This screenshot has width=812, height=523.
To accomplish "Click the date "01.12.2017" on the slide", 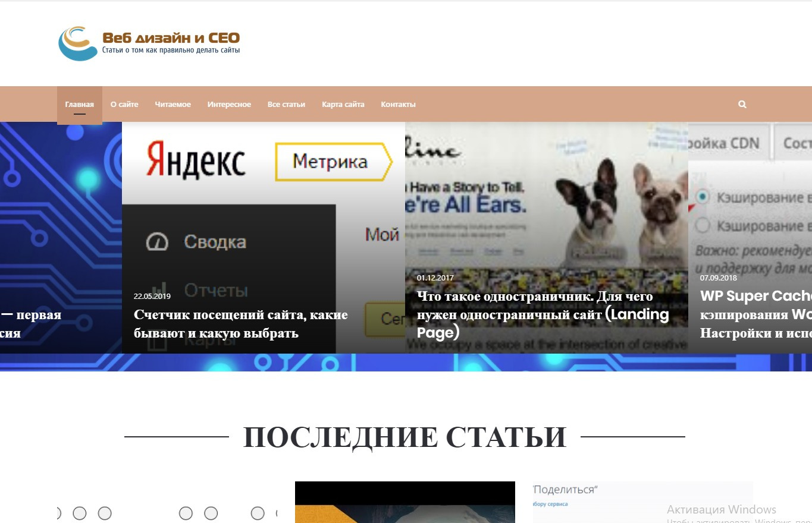I will tap(435, 278).
